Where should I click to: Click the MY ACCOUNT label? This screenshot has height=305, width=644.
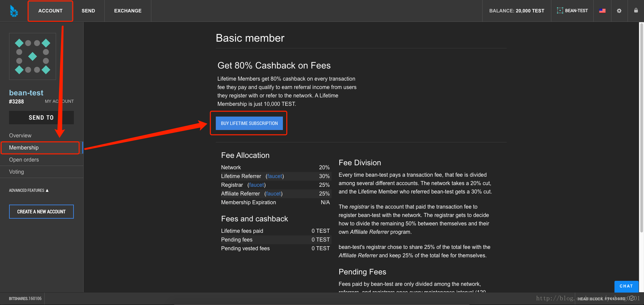pyautogui.click(x=59, y=101)
